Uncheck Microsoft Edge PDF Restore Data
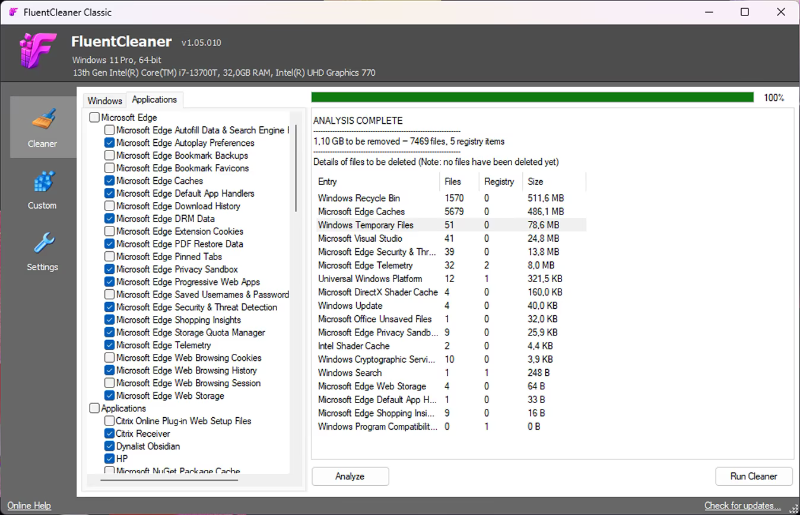 (109, 244)
